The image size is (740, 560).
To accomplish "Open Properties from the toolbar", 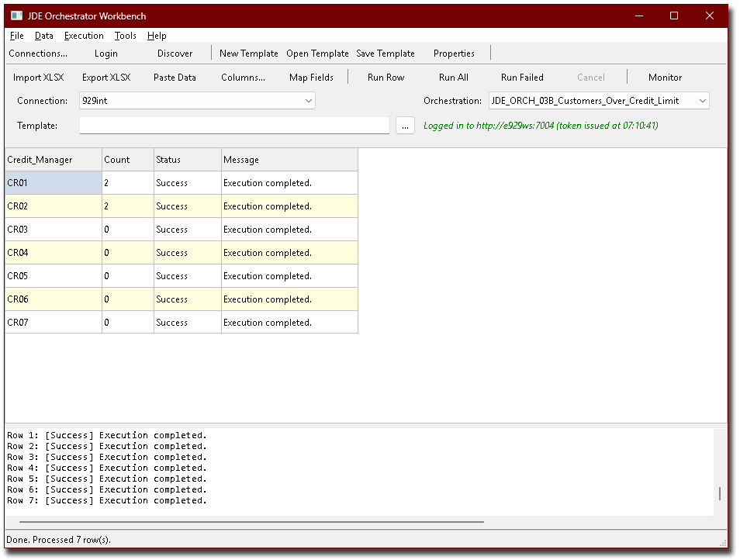I will pyautogui.click(x=454, y=54).
